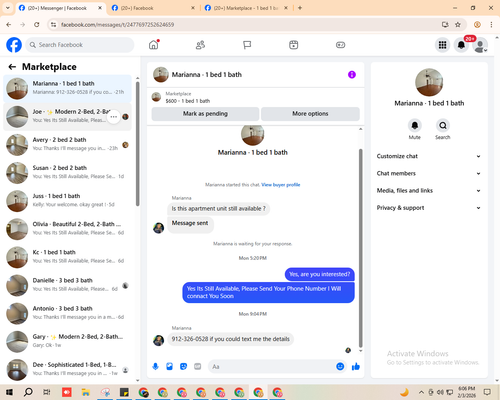Search in conversation with magnifier icon
Screen dimensions: 500x400
click(443, 126)
